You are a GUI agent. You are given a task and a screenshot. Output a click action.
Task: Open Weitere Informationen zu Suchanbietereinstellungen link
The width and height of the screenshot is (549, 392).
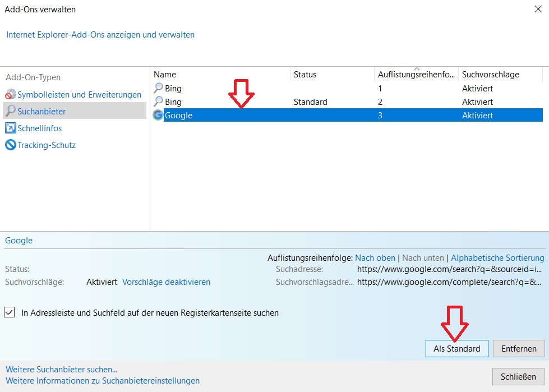point(103,380)
